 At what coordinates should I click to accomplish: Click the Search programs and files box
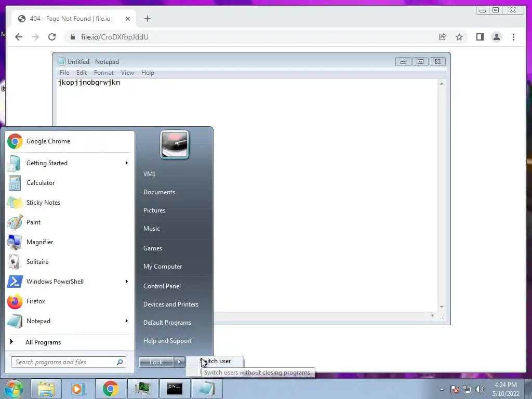[x=69, y=362]
